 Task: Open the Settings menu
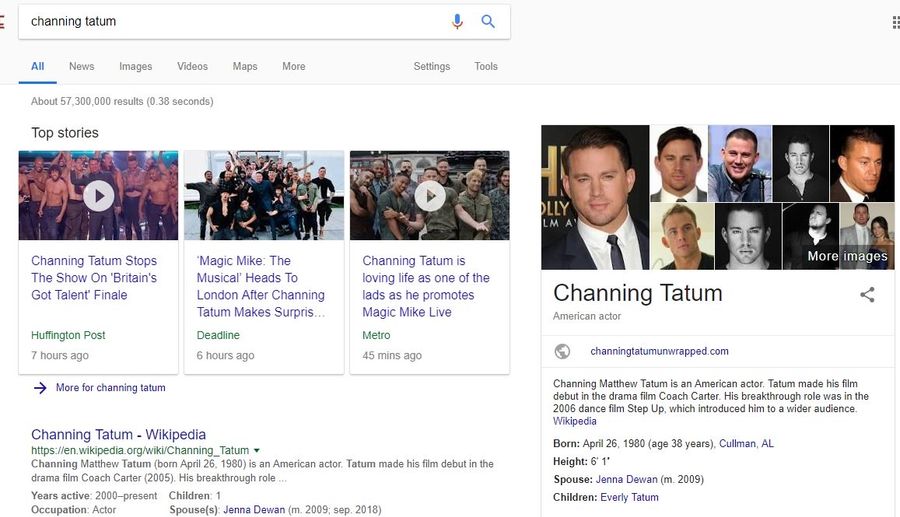click(432, 67)
